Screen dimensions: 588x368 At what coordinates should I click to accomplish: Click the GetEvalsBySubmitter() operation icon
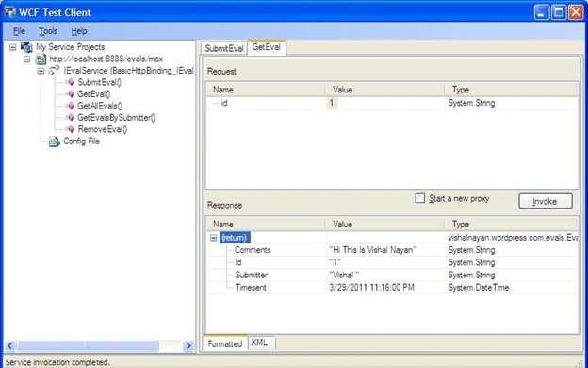71,118
